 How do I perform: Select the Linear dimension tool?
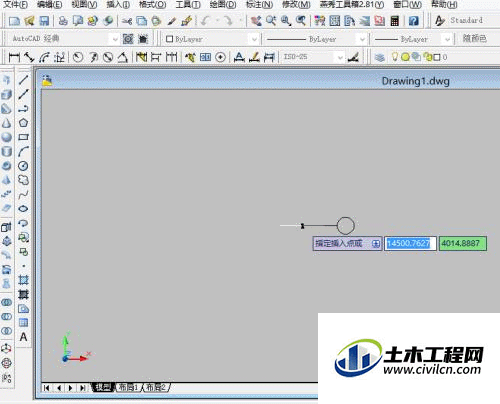14,57
